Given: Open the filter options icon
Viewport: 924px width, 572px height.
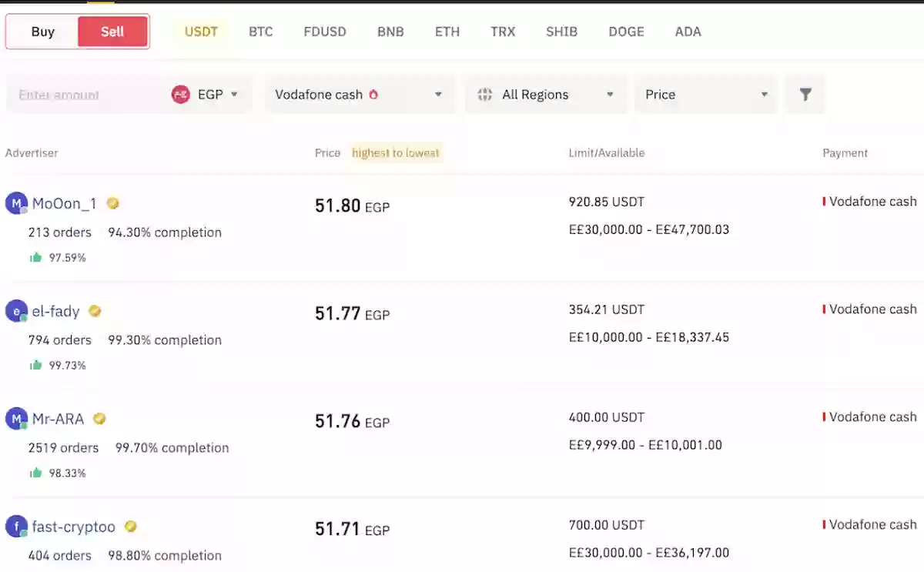Looking at the screenshot, I should tap(805, 94).
